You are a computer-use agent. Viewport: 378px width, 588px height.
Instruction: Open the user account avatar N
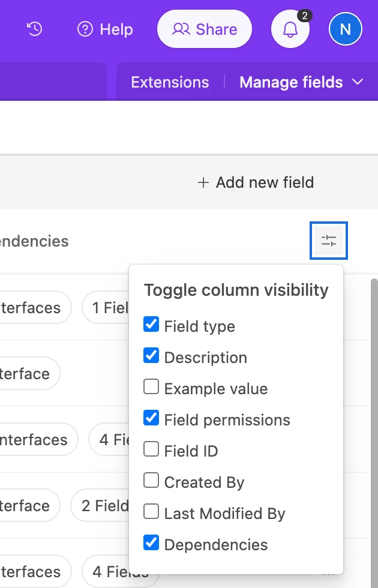pyautogui.click(x=345, y=29)
